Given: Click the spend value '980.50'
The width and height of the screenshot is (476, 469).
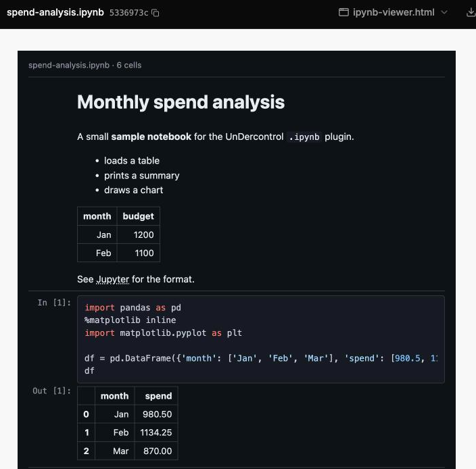Looking at the screenshot, I should [156, 414].
